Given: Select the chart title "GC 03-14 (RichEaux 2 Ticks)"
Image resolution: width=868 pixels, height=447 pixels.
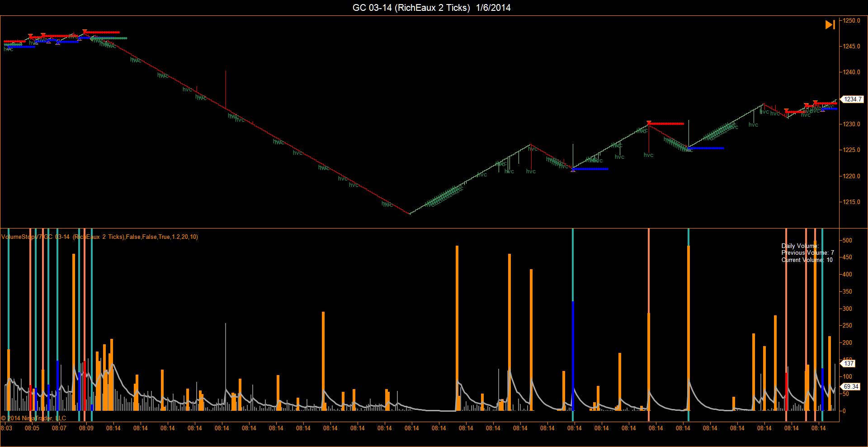Looking at the screenshot, I should point(411,8).
